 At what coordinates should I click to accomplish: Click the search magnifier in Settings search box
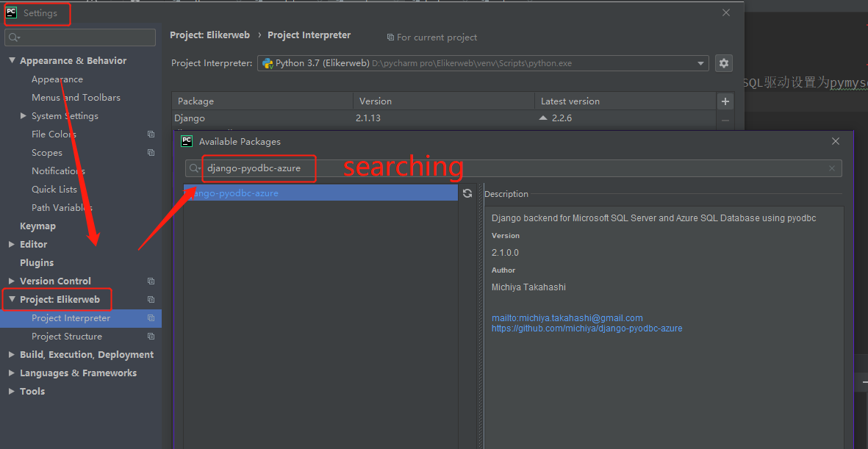point(15,37)
